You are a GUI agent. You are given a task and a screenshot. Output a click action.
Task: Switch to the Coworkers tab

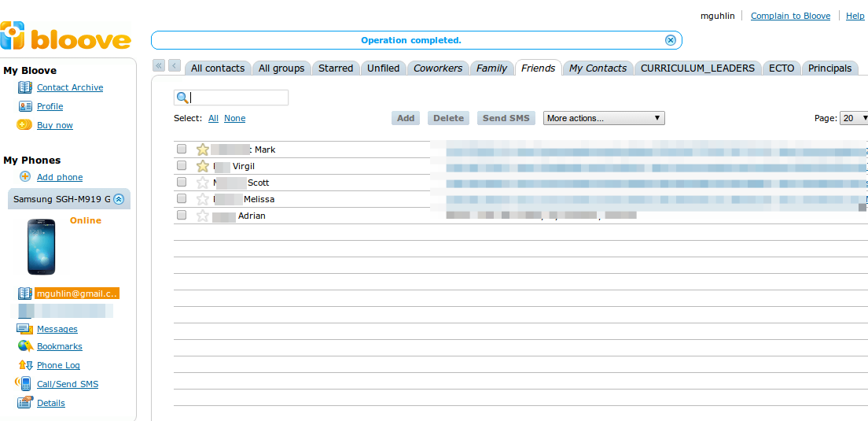[x=438, y=68]
